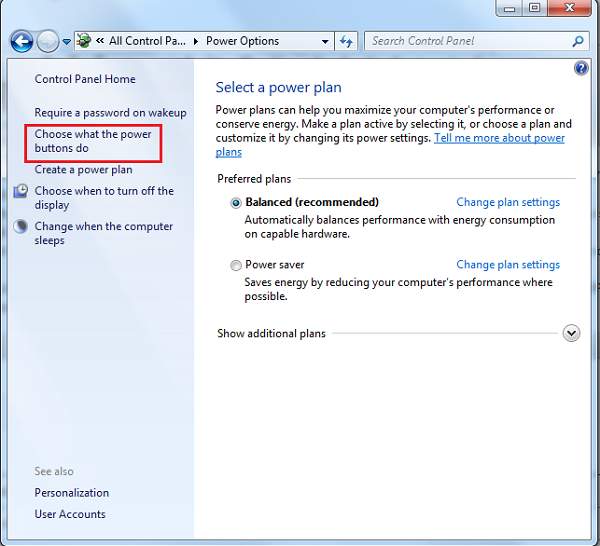
Task: Click All Control Panel Items breadcrumb
Action: pyautogui.click(x=147, y=41)
